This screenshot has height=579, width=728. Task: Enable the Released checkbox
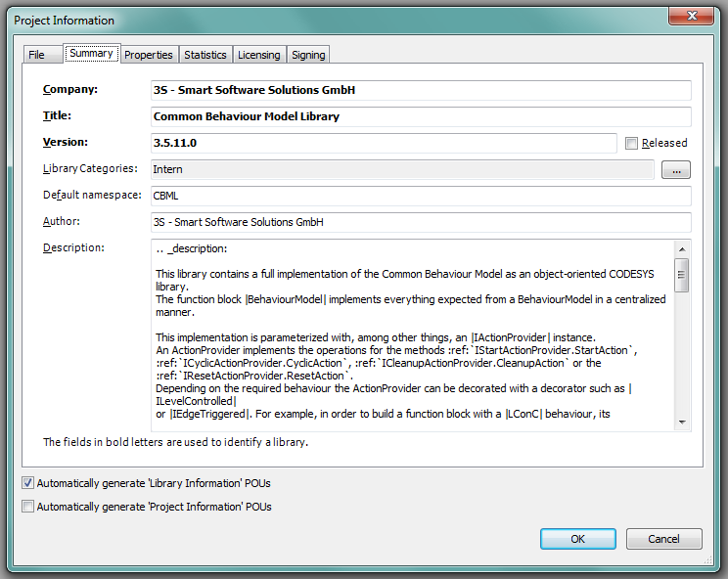(x=632, y=143)
